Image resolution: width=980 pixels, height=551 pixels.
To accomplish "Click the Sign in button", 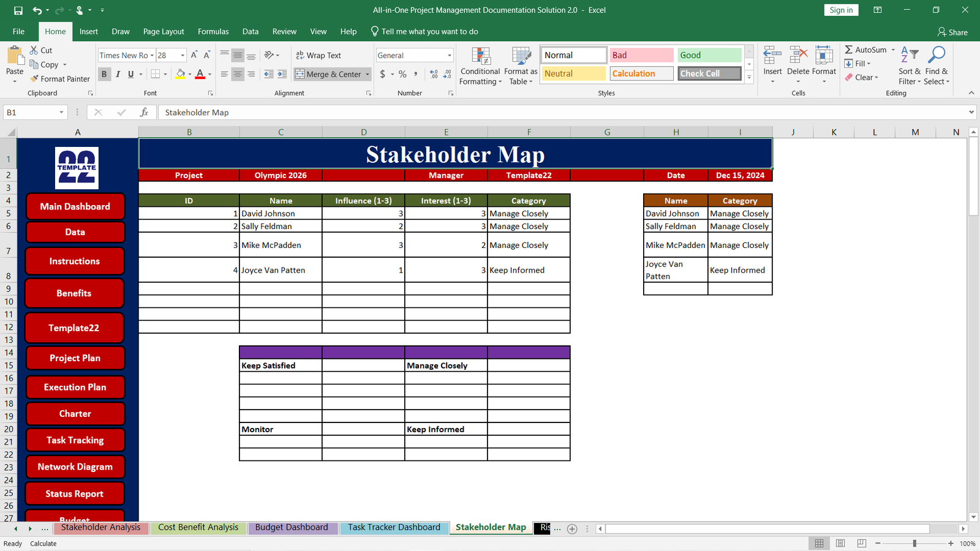I will tap(841, 10).
